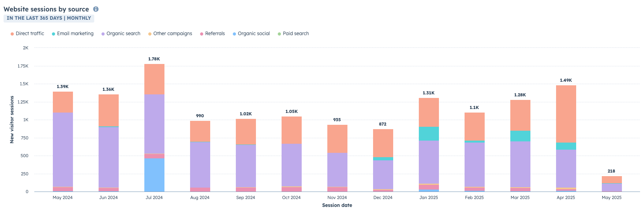Select the May 2025 bar labeled 218

(x=611, y=184)
